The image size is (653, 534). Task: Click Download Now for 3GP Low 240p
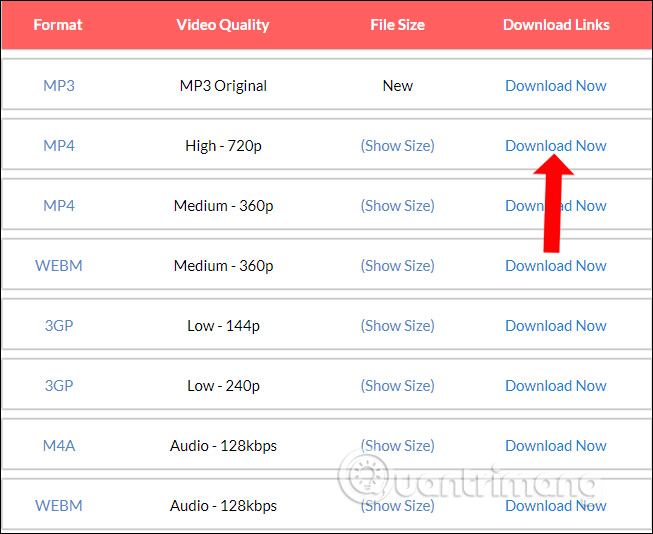556,386
